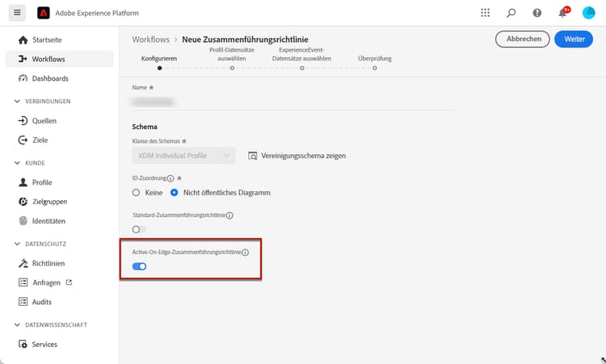Open the hamburger navigation menu
606x364 pixels.
17,13
